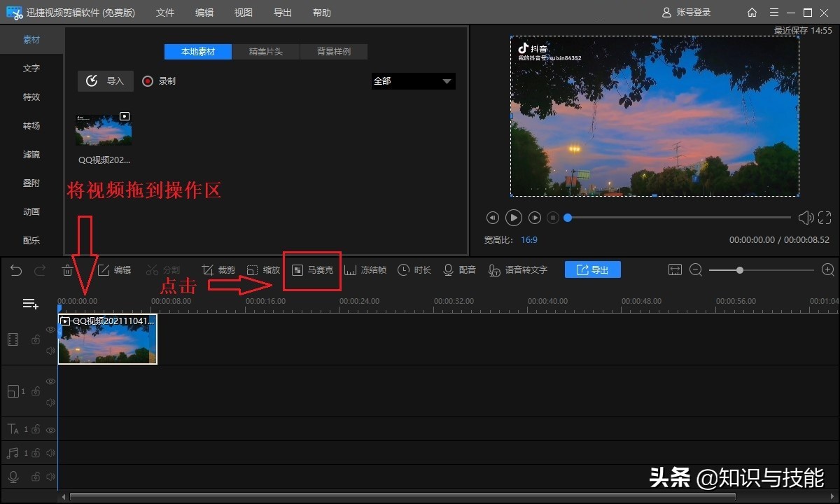Play the preview video

pyautogui.click(x=514, y=218)
